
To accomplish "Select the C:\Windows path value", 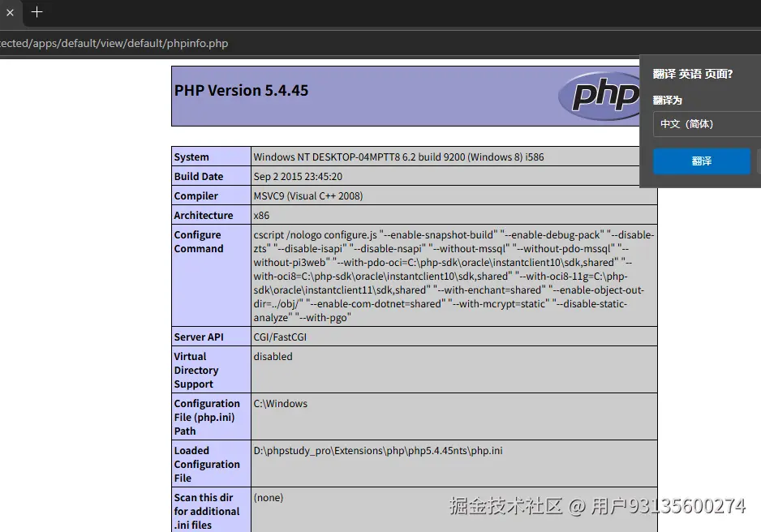I will (x=280, y=404).
